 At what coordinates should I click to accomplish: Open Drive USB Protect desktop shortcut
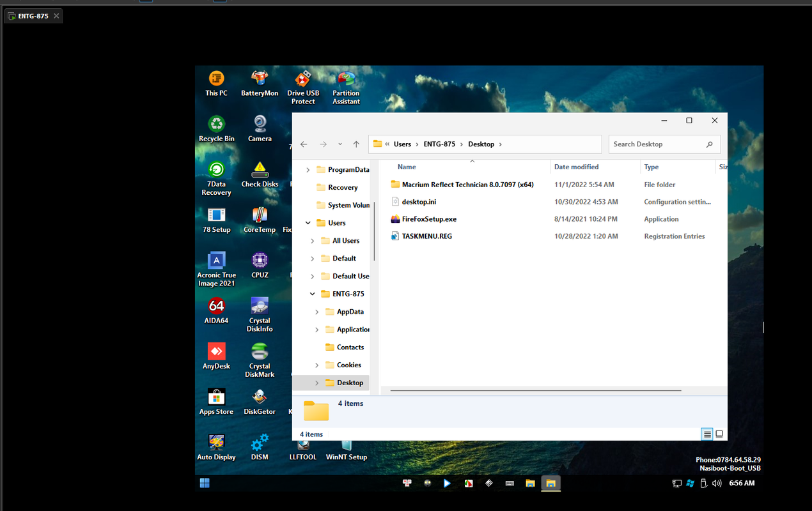[303, 88]
